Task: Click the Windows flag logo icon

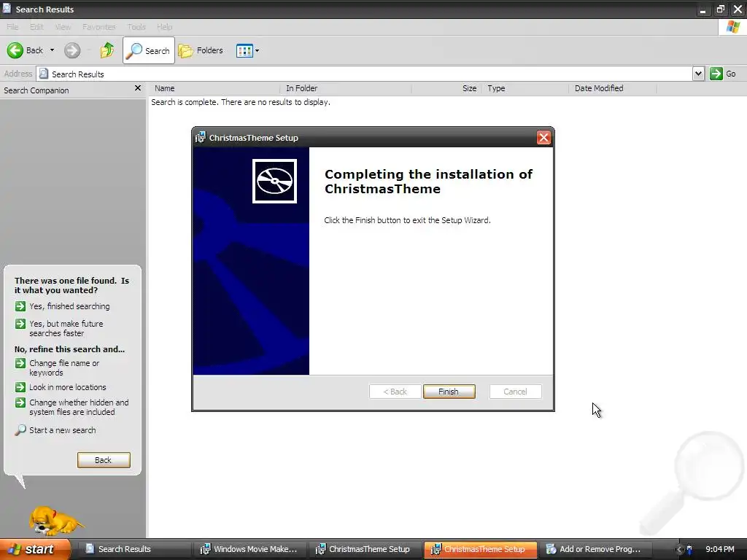Action: (x=732, y=27)
